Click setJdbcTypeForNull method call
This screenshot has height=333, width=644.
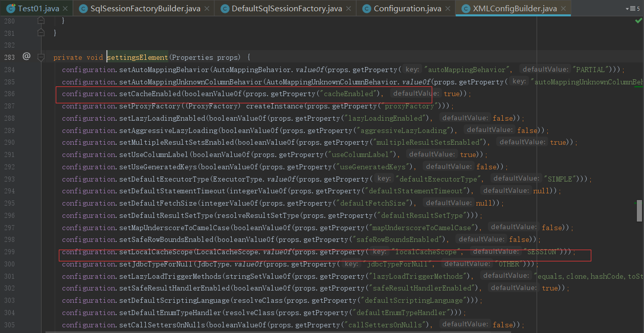(156, 264)
